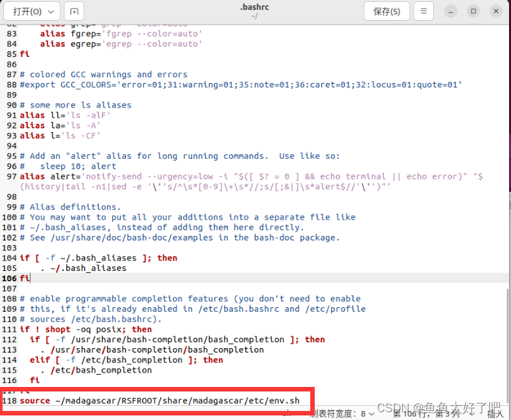This screenshot has height=420, width=511.
Task: Place cursor on line 83 fgrep alias
Action: [121, 34]
